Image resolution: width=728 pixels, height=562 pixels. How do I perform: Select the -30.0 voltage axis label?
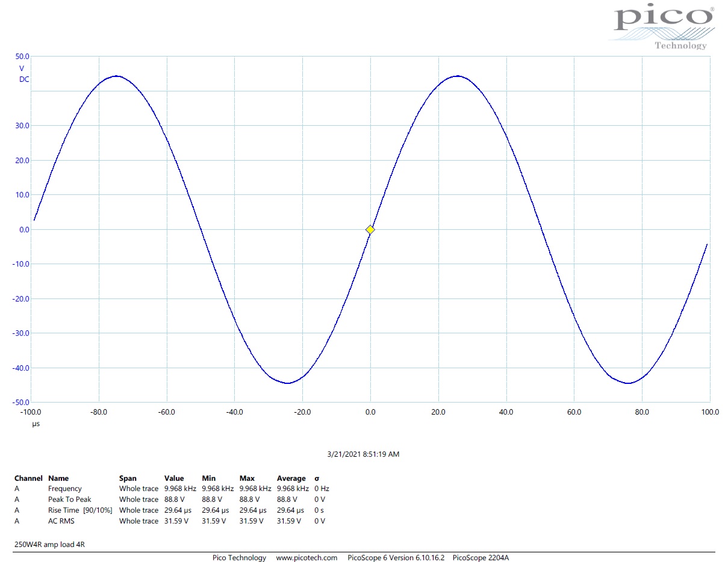(21, 333)
